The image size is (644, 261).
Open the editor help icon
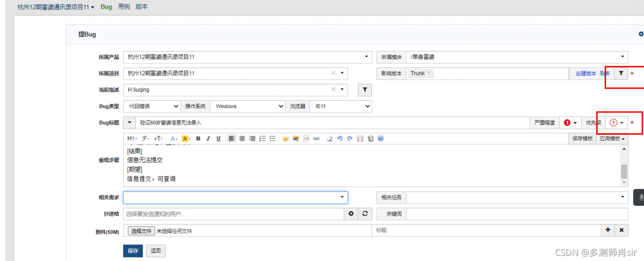coord(380,139)
